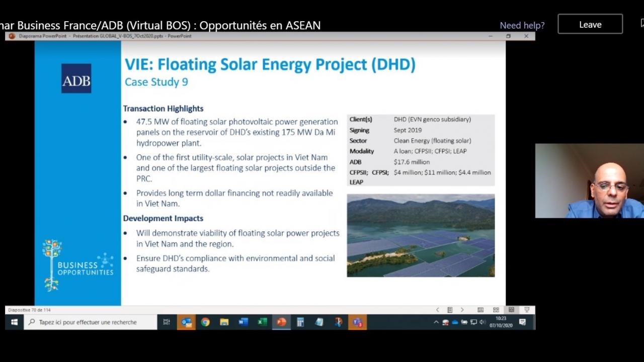Click the presenter's video thumbnail
This screenshot has height=362, width=644.
click(x=589, y=181)
